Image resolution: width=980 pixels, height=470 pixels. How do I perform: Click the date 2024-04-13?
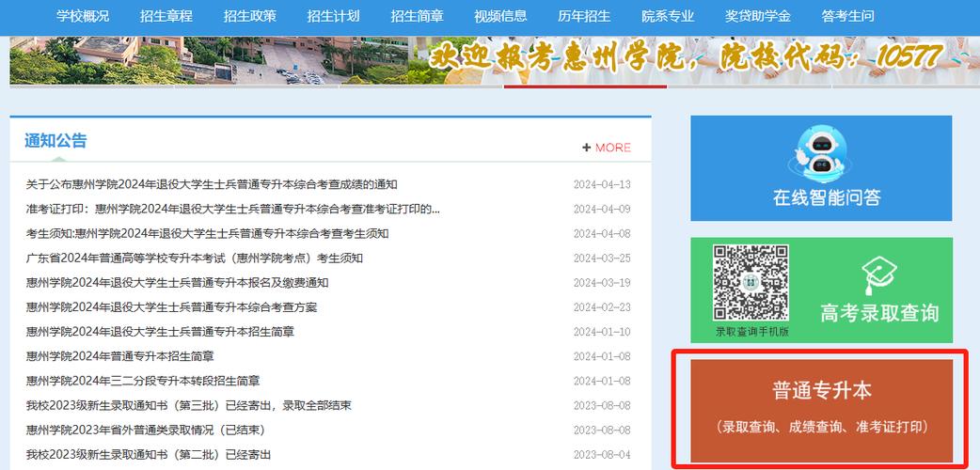(x=602, y=184)
